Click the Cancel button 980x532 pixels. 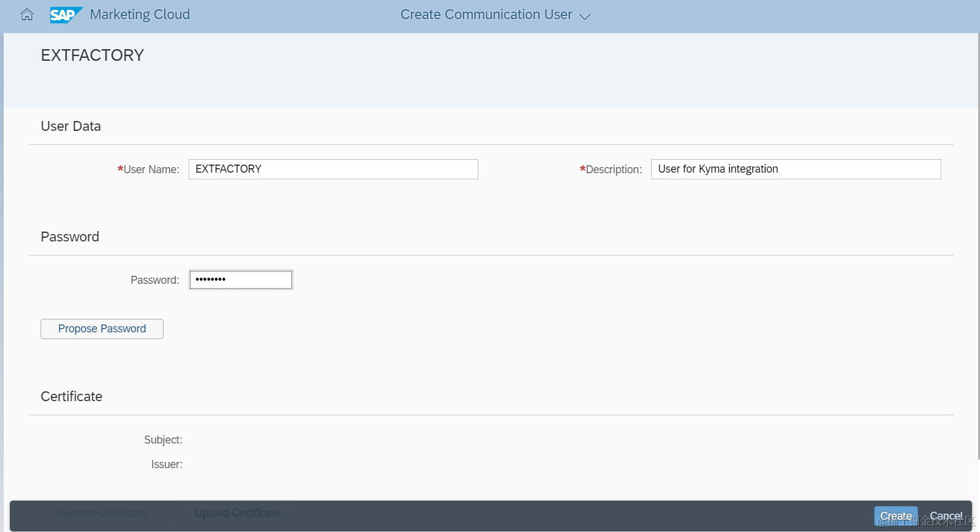tap(946, 516)
